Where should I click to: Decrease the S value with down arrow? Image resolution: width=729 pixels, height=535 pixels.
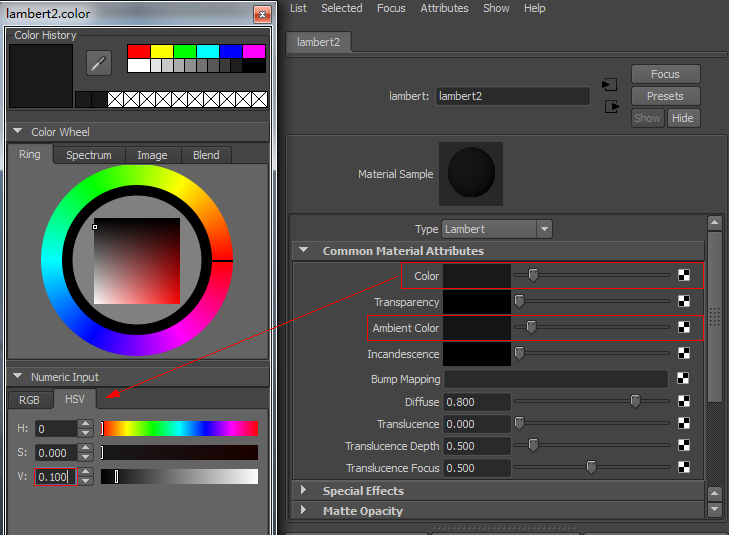tap(86, 457)
